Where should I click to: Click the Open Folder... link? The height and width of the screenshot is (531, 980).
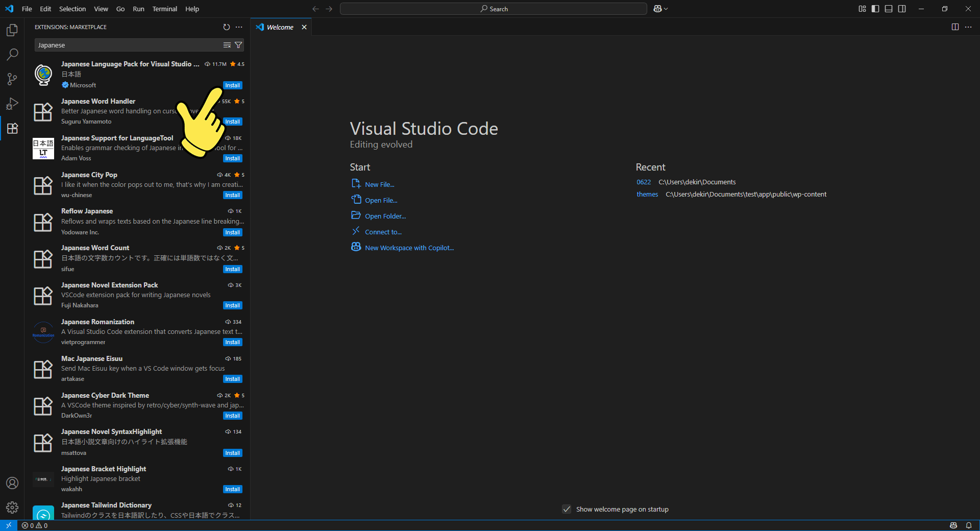click(385, 216)
